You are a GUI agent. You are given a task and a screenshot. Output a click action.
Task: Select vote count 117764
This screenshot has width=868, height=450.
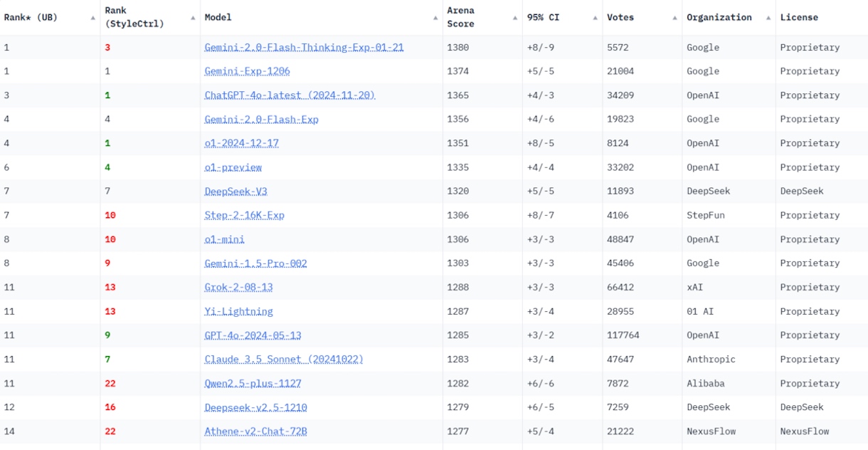tap(623, 335)
